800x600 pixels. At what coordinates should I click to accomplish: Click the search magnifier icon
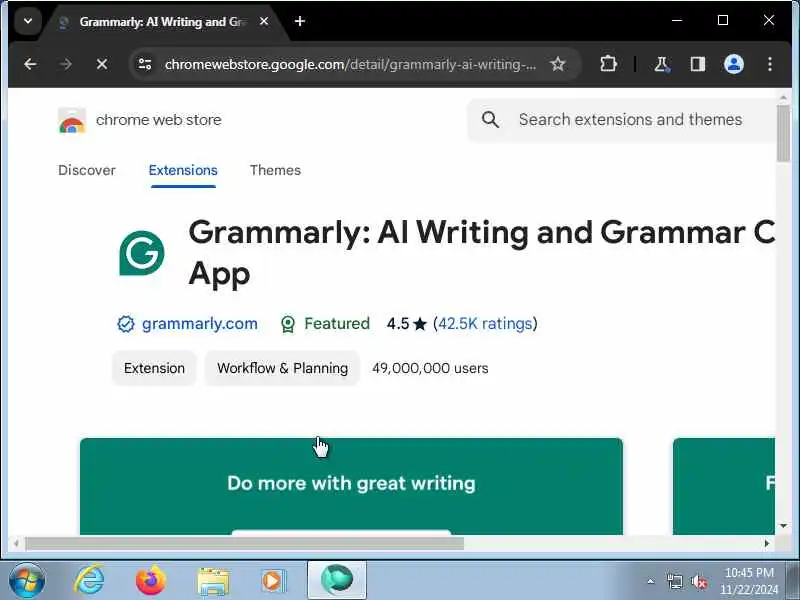click(490, 120)
